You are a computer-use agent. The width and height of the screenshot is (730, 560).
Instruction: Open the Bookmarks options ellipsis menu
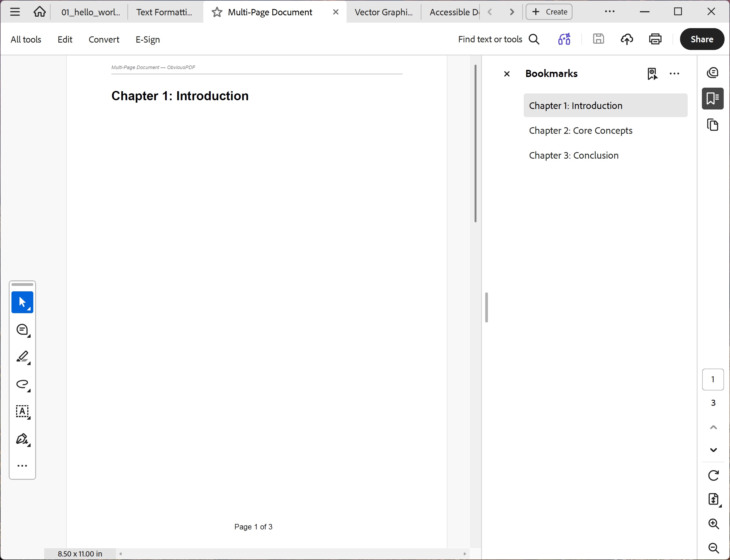674,74
